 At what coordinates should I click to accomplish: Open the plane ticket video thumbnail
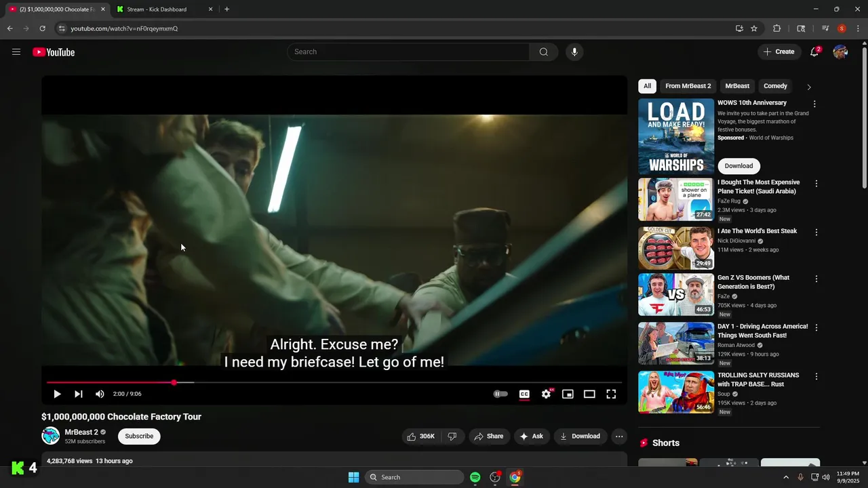click(x=676, y=199)
